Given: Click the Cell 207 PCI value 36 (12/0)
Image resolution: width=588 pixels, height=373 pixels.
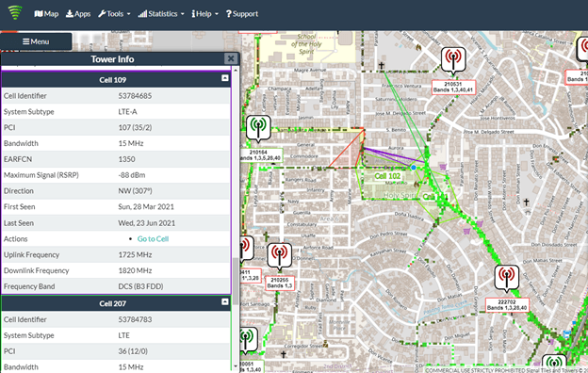Looking at the screenshot, I should click(x=133, y=351).
